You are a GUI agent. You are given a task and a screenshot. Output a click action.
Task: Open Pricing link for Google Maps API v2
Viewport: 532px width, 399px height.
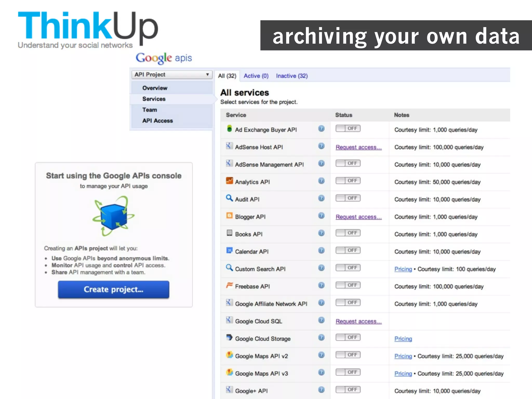[403, 356]
